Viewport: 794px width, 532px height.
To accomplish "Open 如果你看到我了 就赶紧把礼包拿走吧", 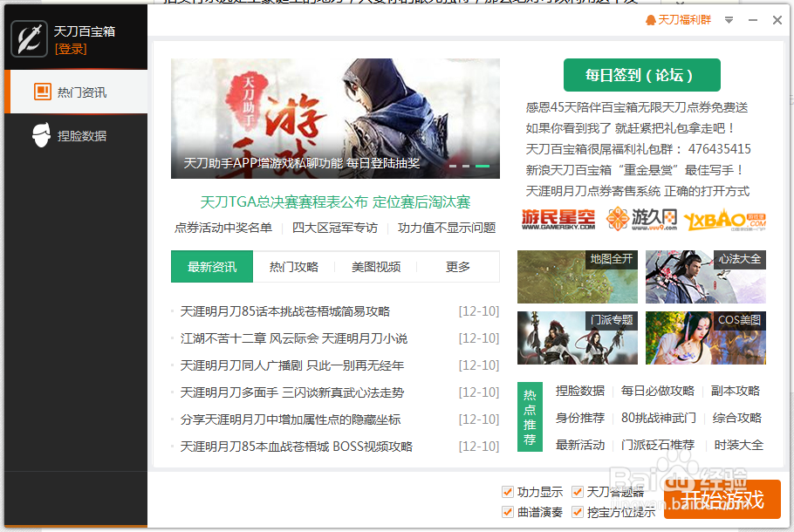I will click(631, 128).
